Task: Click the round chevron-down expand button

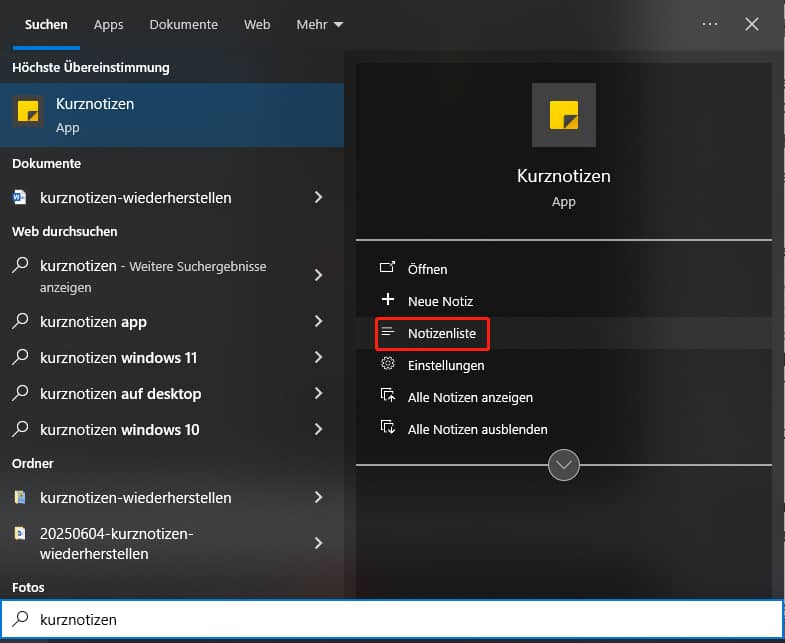Action: tap(564, 465)
